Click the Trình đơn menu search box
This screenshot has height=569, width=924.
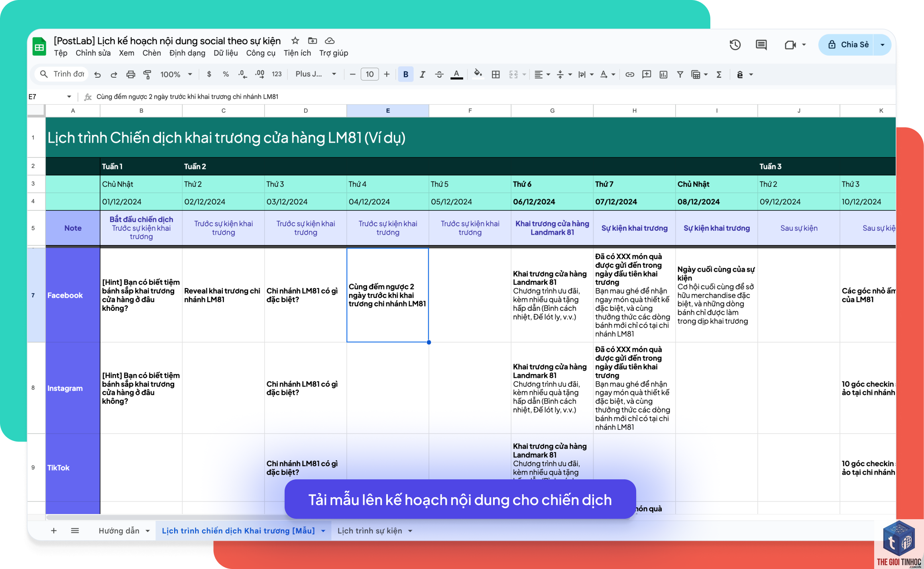62,74
